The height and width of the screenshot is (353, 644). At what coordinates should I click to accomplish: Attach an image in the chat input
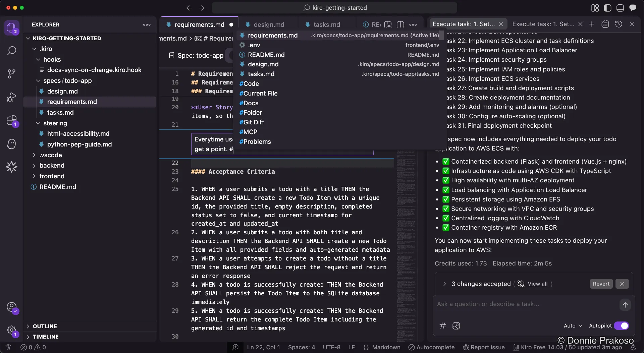click(x=456, y=326)
